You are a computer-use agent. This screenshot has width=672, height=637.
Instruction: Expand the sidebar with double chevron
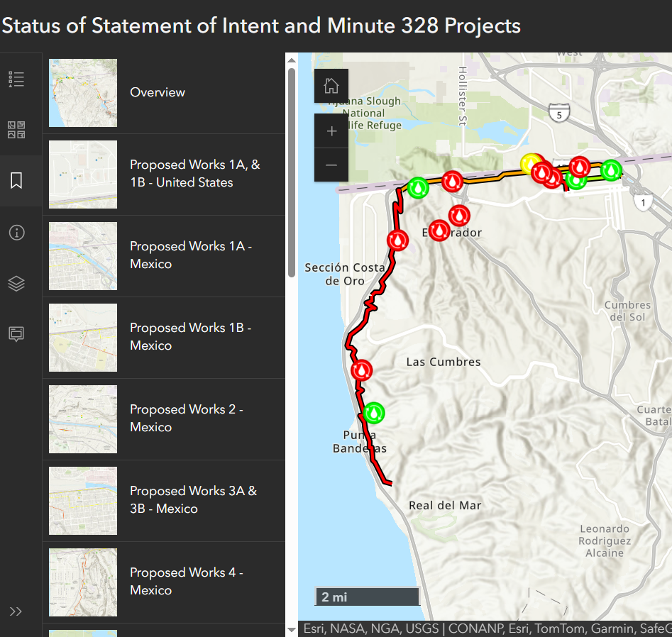click(16, 611)
